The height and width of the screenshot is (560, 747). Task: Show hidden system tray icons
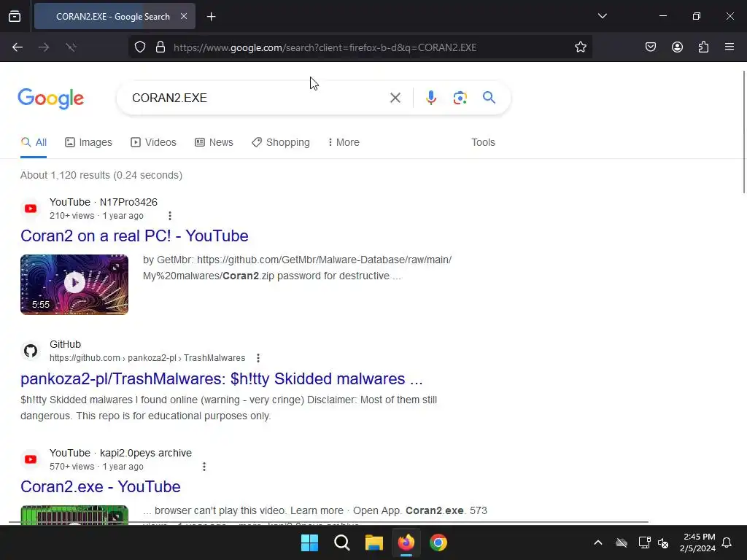click(598, 542)
